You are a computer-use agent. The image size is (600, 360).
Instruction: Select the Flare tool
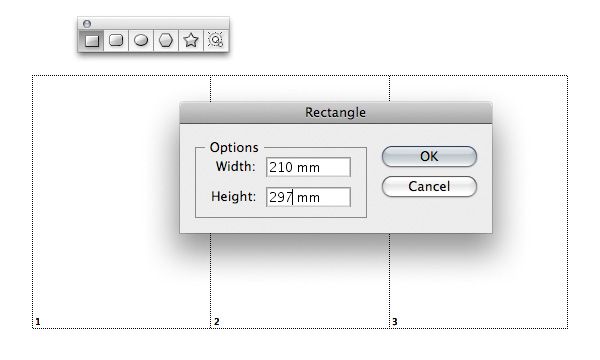tap(215, 41)
